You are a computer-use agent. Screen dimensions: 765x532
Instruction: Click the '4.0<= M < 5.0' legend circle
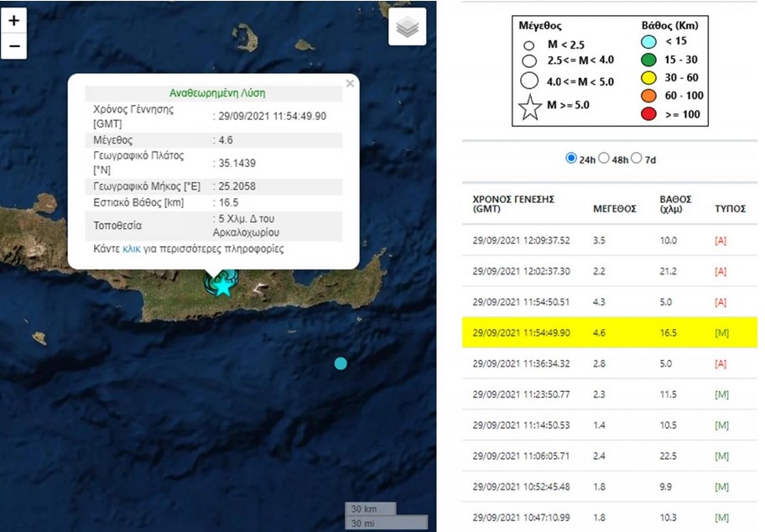click(528, 81)
